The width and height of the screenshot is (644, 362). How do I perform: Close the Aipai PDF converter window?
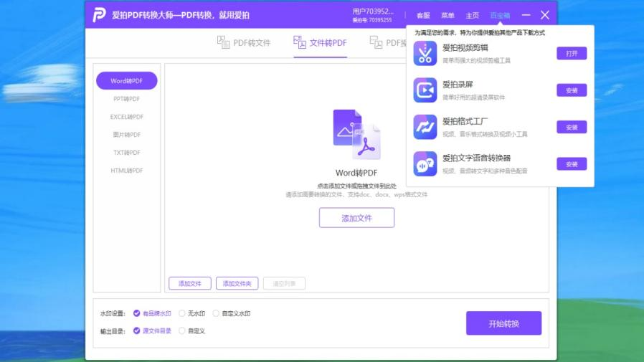coord(545,15)
